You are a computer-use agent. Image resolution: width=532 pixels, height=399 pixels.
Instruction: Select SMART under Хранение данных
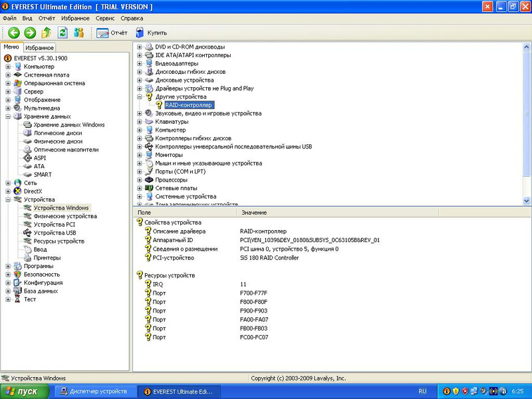[43, 175]
